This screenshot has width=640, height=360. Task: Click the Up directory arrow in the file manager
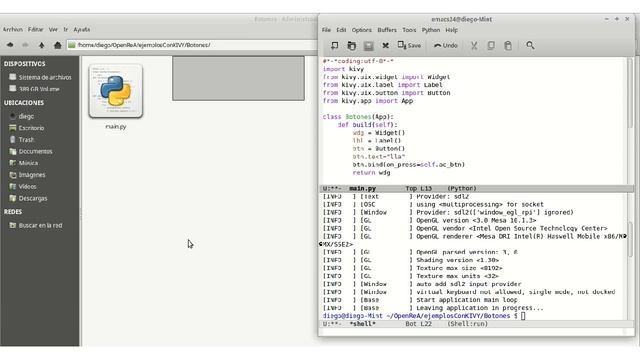tap(41, 45)
